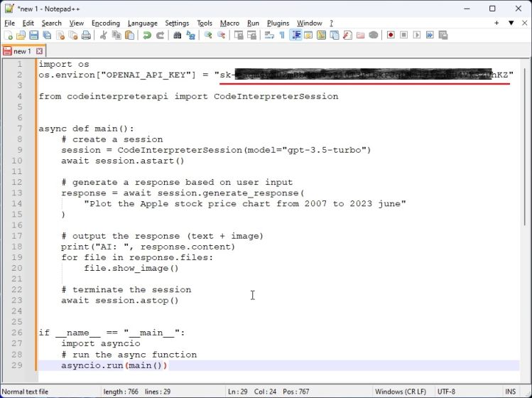Screen dimensions: 532x398
Task: Cut selection with the scissors icon
Action: tap(104, 36)
